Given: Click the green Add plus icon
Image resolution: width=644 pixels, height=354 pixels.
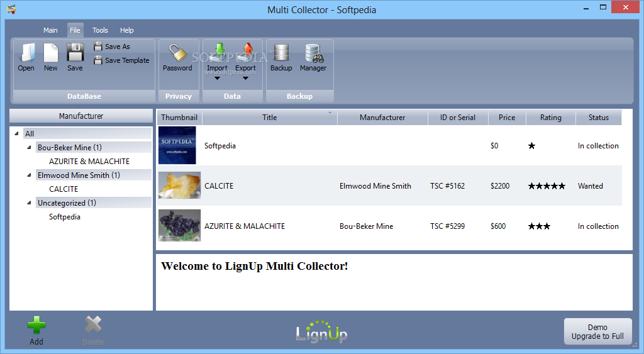Looking at the screenshot, I should (36, 325).
